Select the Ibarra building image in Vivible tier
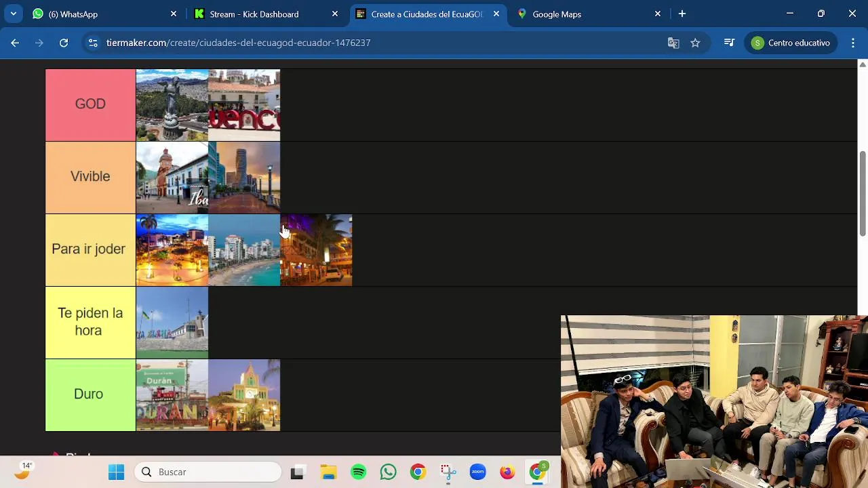This screenshot has width=868, height=488. (172, 178)
